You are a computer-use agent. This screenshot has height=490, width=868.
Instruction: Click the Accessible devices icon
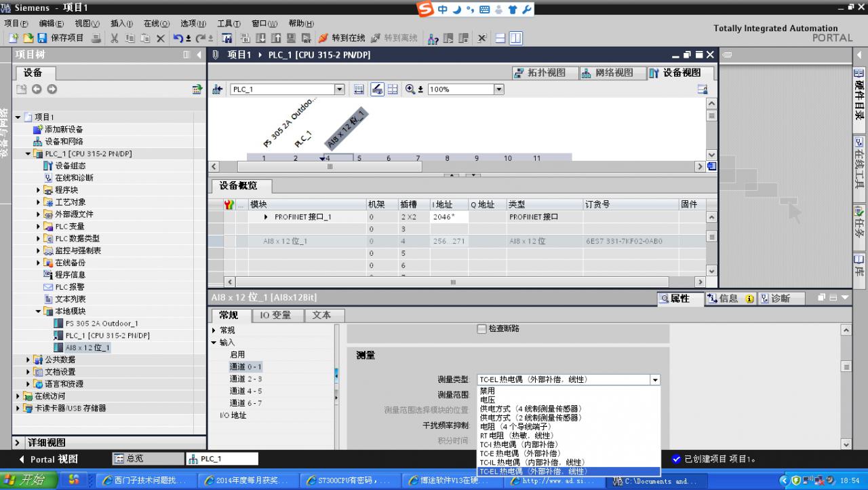tap(433, 39)
